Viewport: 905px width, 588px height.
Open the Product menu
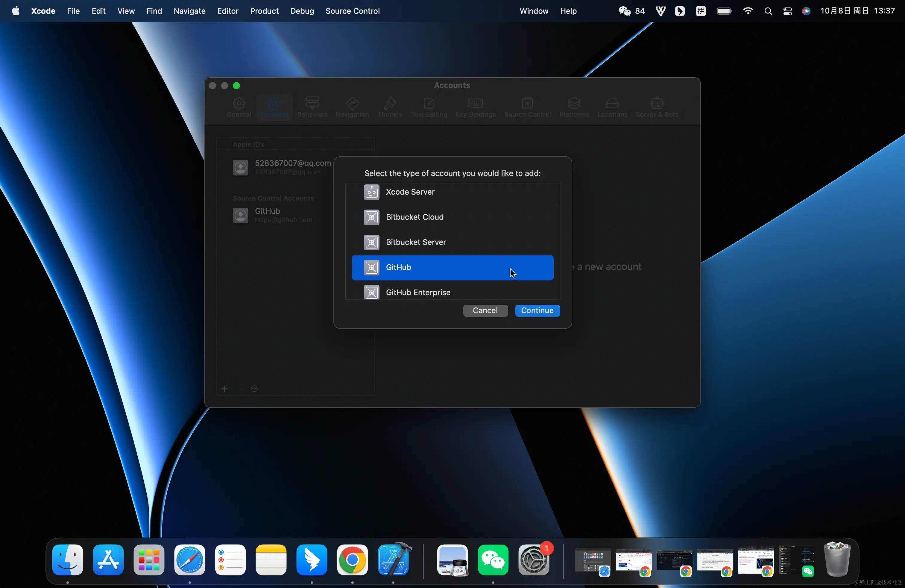pos(264,11)
